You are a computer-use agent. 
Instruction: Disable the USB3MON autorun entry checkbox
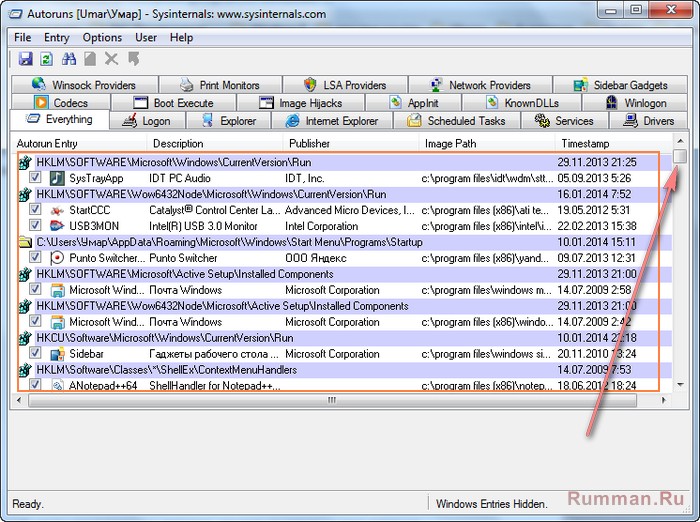(x=36, y=226)
